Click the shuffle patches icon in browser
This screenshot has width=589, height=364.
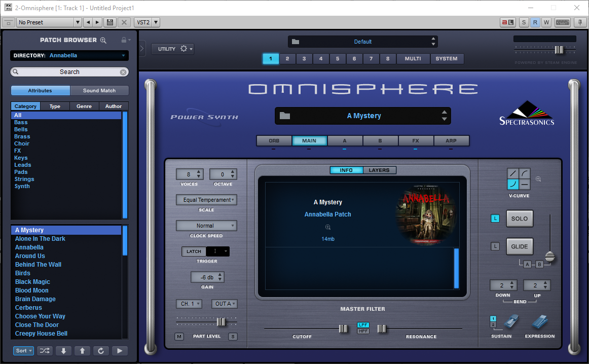45,351
